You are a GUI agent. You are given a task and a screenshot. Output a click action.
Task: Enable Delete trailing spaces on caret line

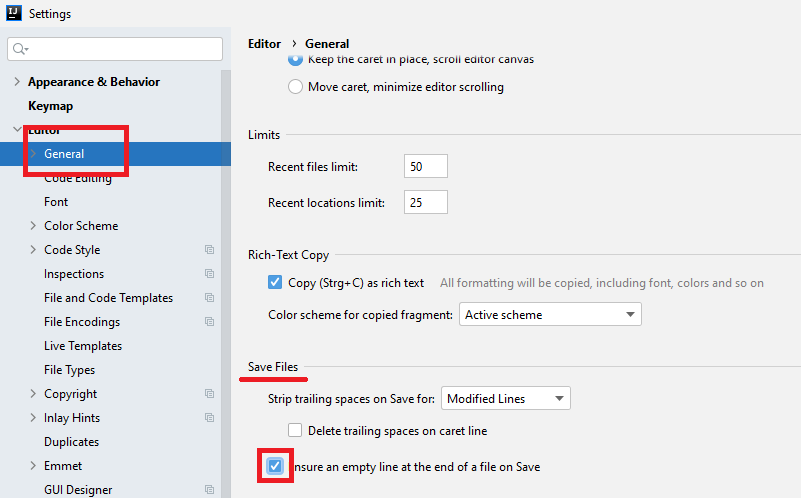click(295, 431)
